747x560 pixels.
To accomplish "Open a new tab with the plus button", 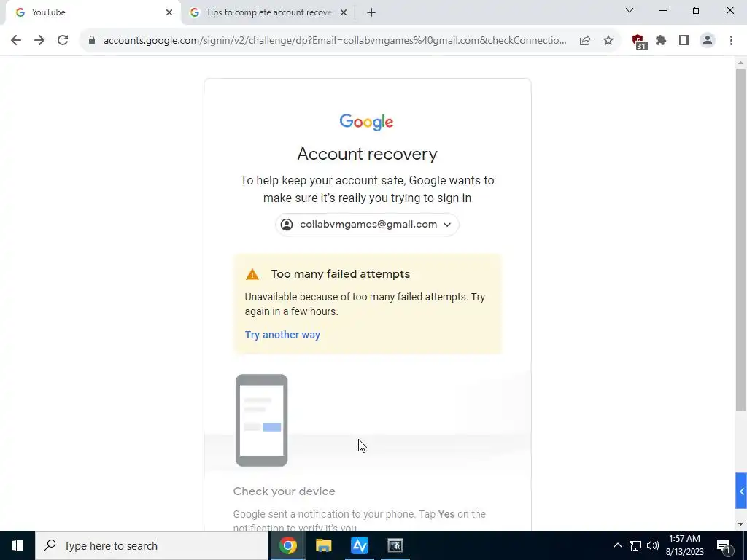I will pos(371,12).
